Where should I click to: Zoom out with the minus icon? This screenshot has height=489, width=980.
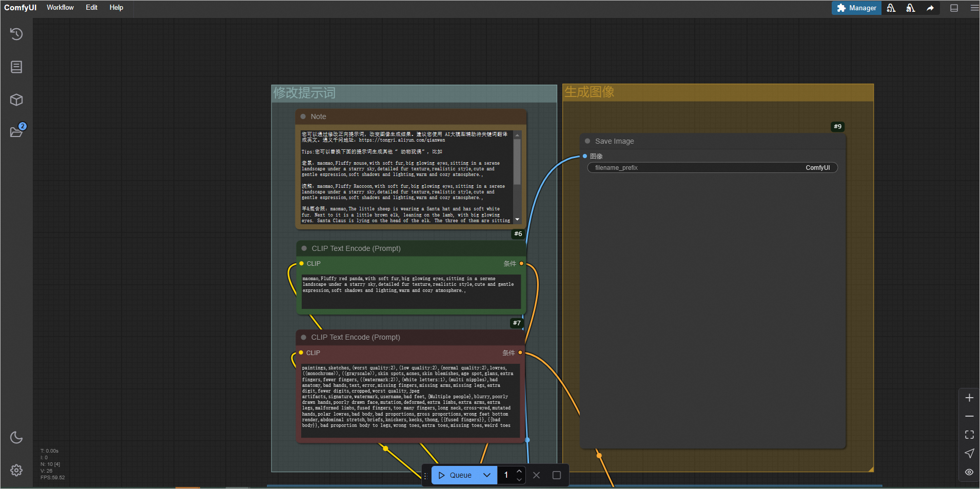coord(969,416)
